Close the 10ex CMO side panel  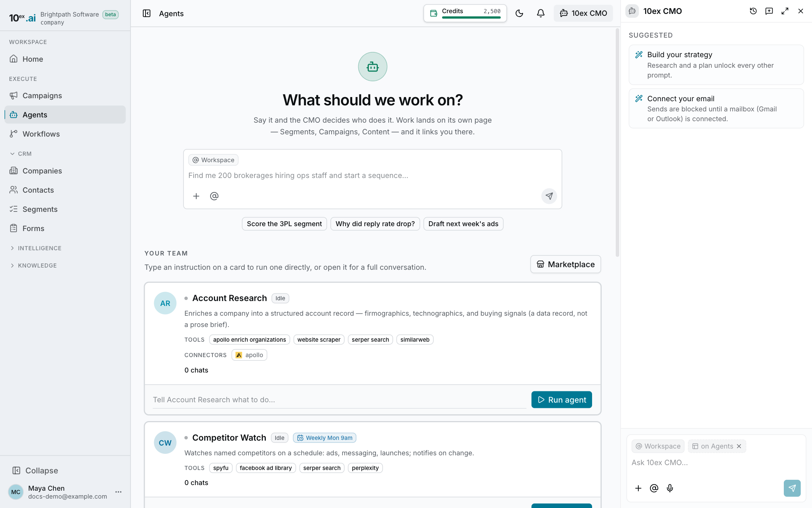[x=801, y=11]
